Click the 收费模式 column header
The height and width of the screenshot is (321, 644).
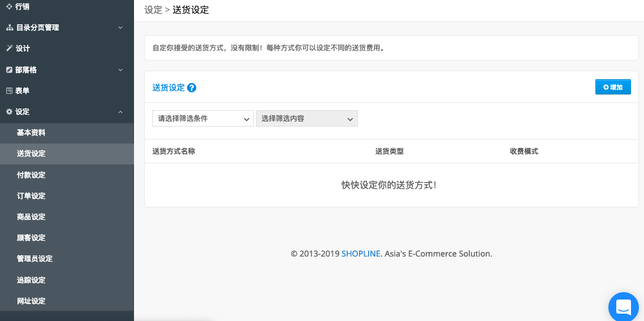click(524, 151)
